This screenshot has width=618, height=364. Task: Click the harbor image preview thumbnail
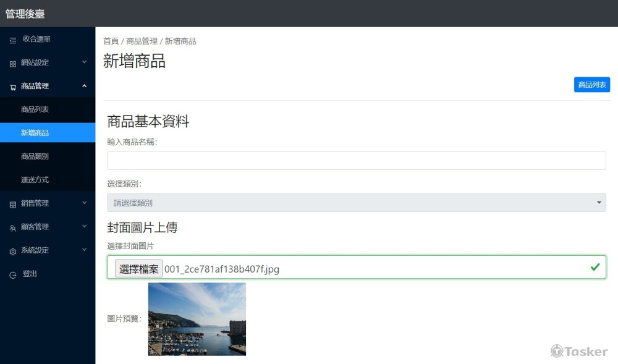[x=196, y=319]
